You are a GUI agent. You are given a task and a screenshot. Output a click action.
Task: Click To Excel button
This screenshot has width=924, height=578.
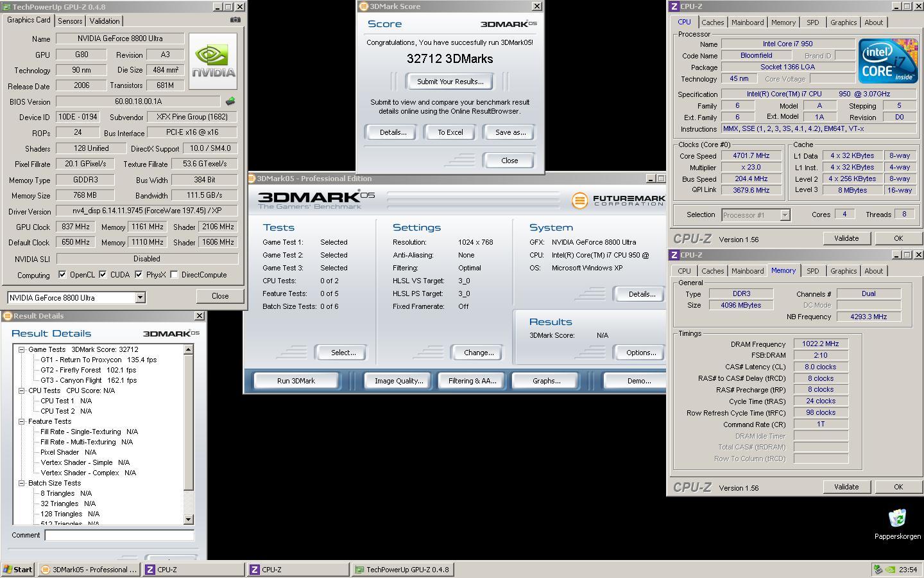point(450,132)
